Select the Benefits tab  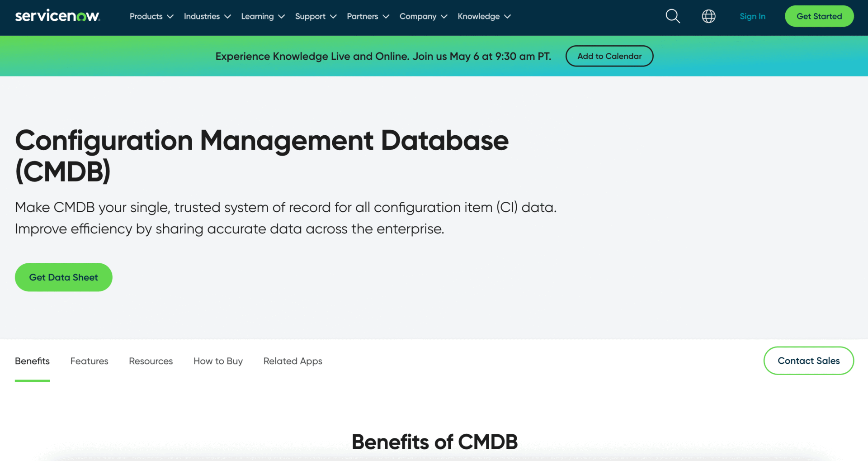32,361
